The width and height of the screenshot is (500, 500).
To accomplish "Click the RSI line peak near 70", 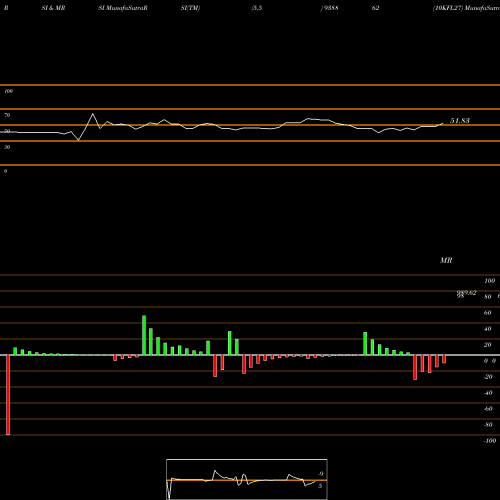I will [93, 114].
